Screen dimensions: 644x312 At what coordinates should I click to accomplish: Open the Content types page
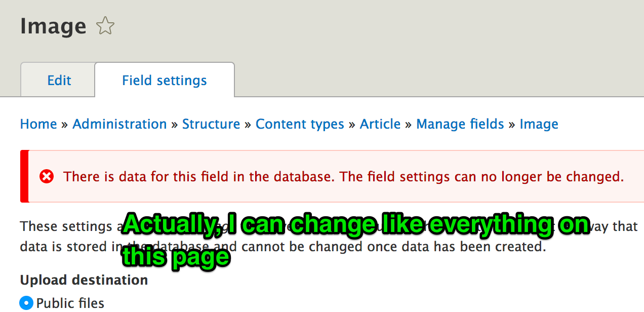tap(300, 124)
